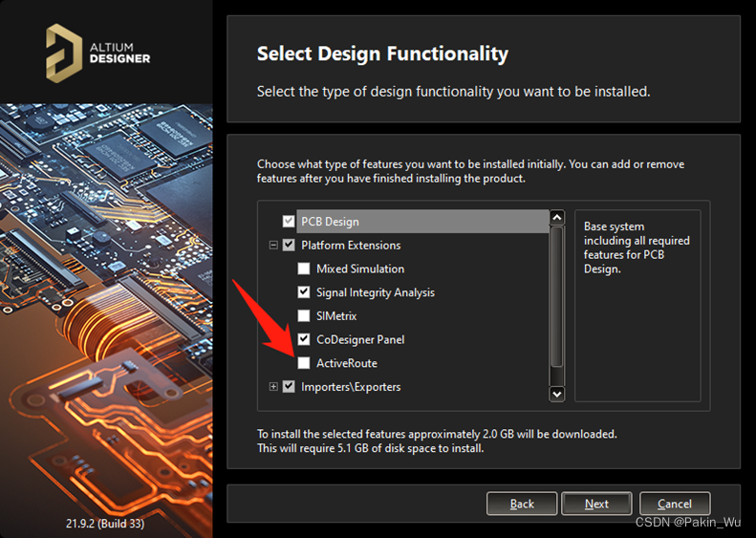Enable the ActiveRoute checkbox
Viewport: 756px width, 538px height.
click(x=304, y=363)
